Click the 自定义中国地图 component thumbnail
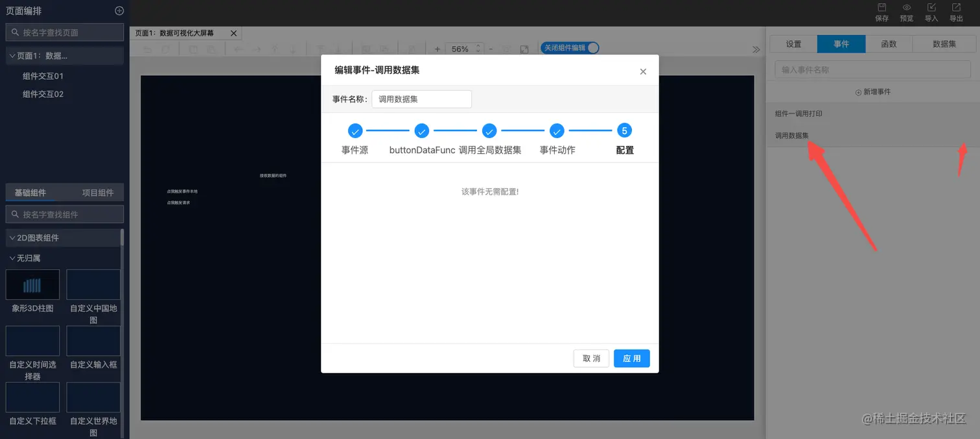 click(x=93, y=285)
